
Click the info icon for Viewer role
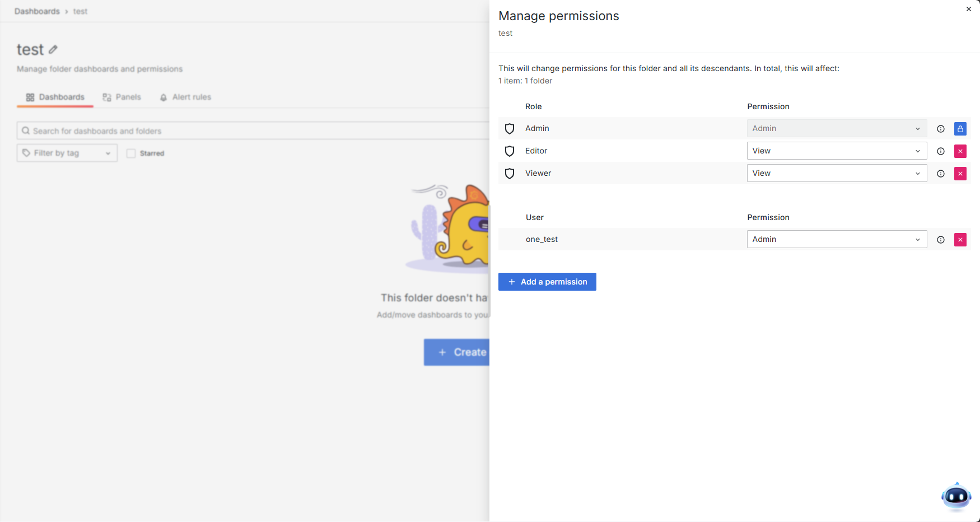coord(941,174)
